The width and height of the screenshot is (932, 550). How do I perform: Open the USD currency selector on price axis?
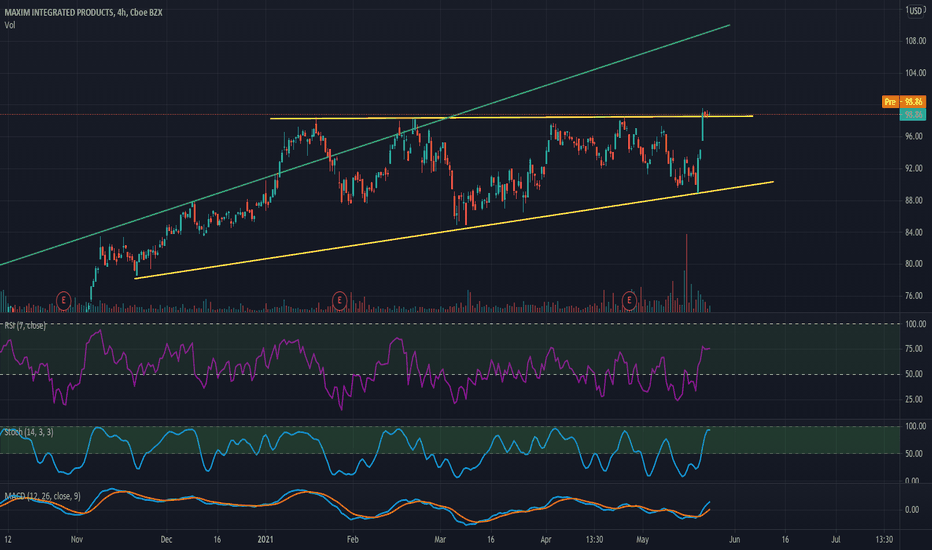[x=915, y=11]
